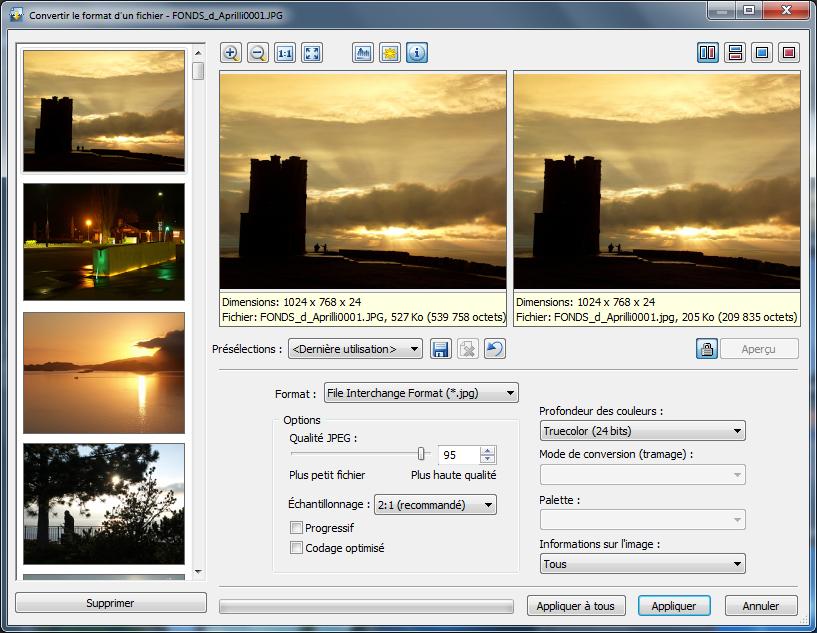This screenshot has width=817, height=633.
Task: Show the histogram view
Action: pyautogui.click(x=363, y=53)
